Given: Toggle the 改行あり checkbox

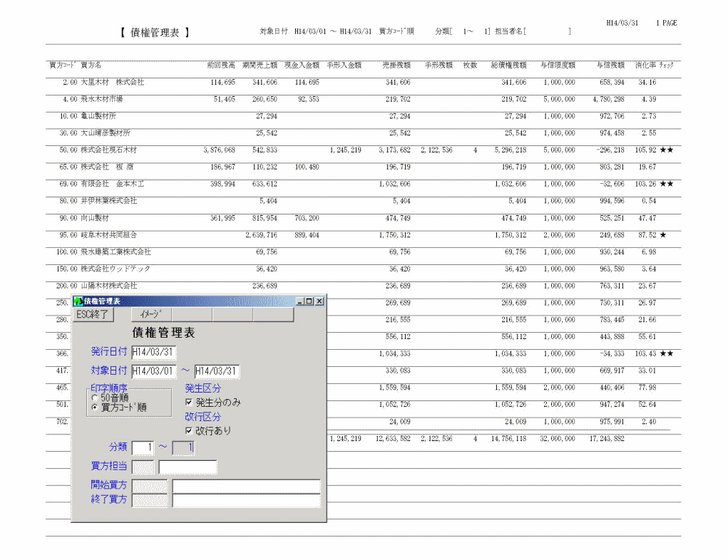Looking at the screenshot, I should pyautogui.click(x=188, y=430).
